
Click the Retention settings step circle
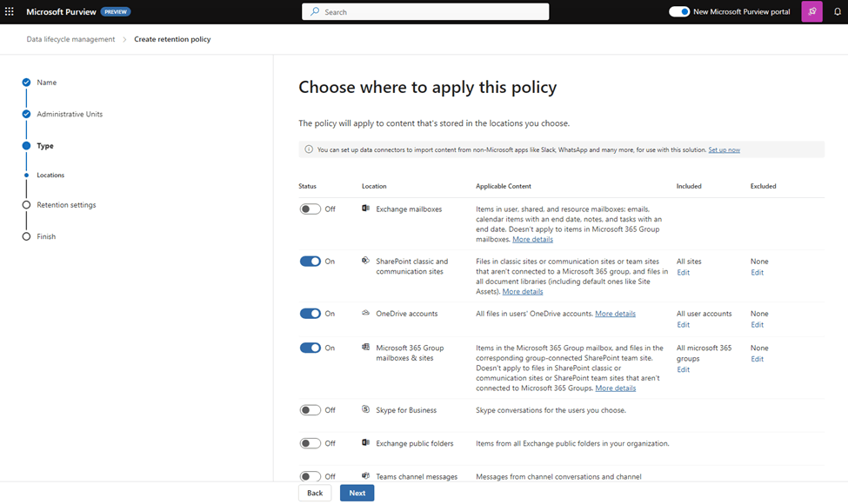26,205
